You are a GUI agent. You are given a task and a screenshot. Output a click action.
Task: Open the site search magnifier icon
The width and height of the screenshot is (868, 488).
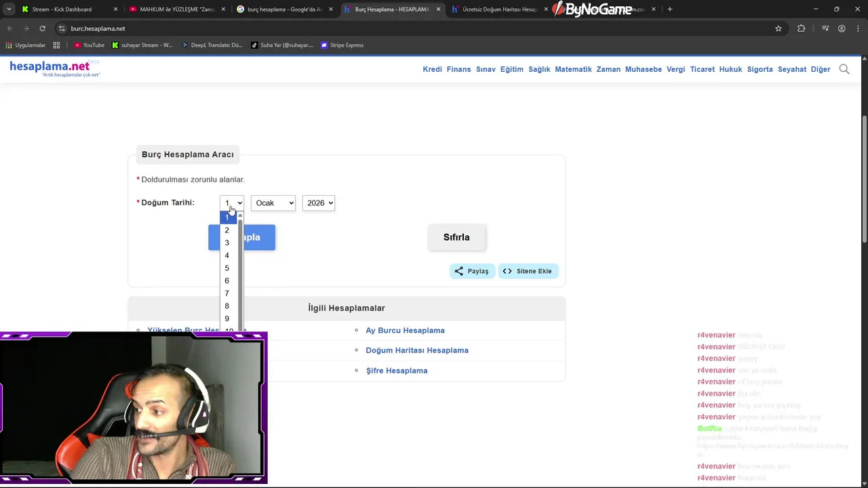point(844,69)
